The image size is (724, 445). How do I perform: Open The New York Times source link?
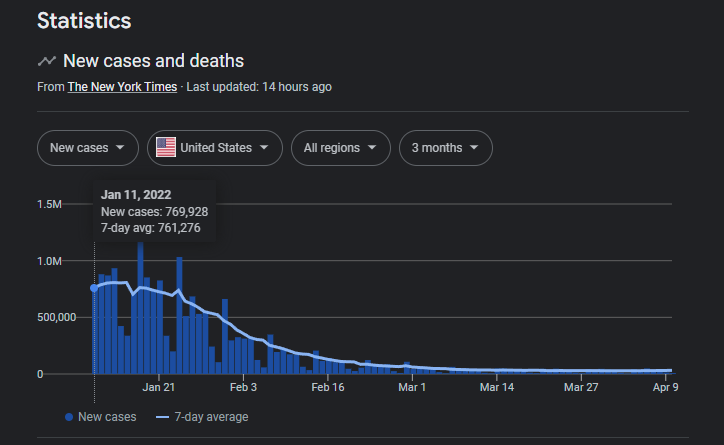tap(122, 87)
